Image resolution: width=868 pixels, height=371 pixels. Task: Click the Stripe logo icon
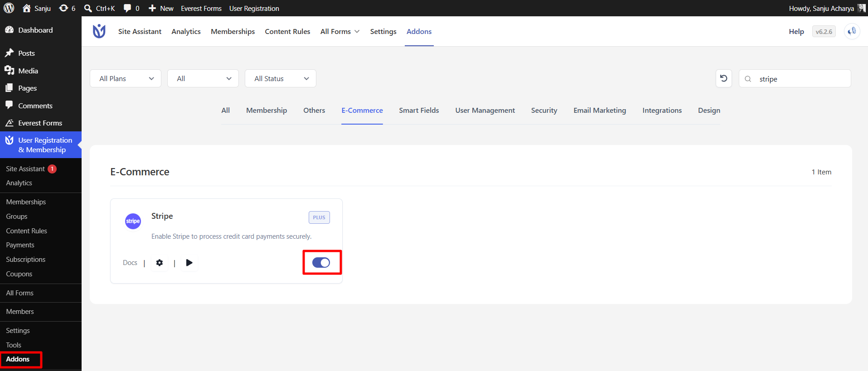133,221
